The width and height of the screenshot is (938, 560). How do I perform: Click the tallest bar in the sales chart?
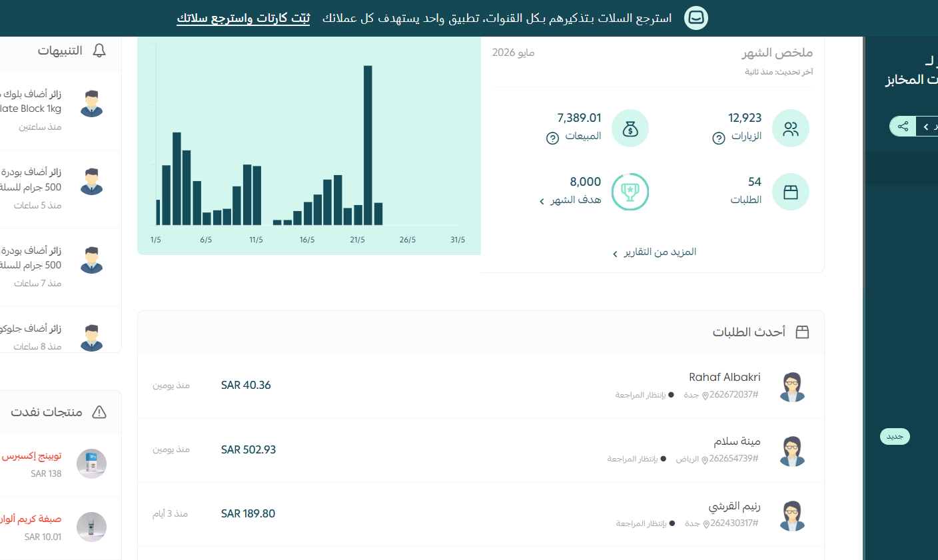pos(368,145)
